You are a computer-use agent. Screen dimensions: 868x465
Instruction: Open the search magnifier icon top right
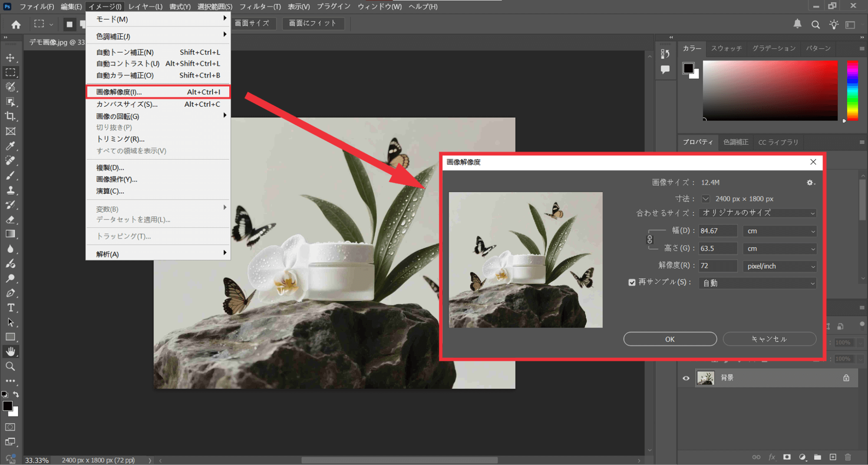pyautogui.click(x=815, y=25)
